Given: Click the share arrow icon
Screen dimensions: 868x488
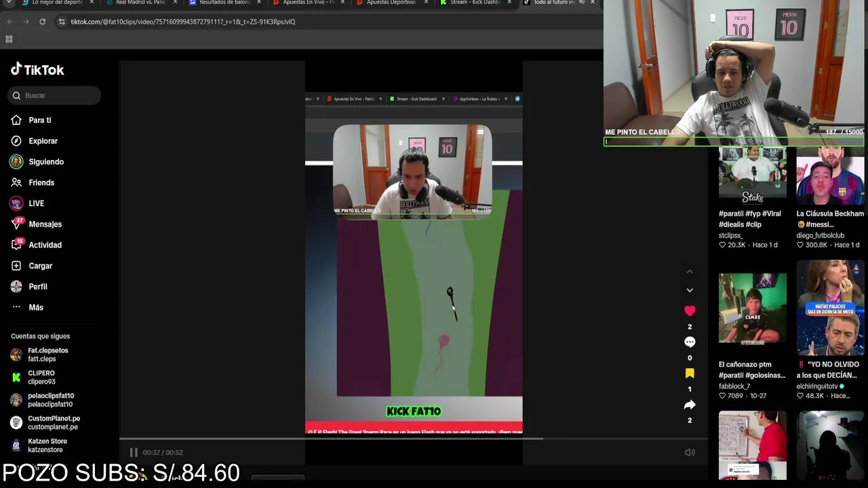Looking at the screenshot, I should (690, 405).
